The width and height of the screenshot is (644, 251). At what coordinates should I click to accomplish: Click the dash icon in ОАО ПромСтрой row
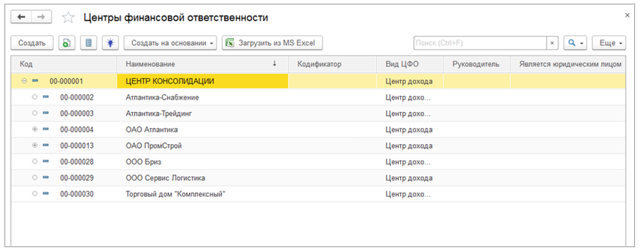click(46, 146)
